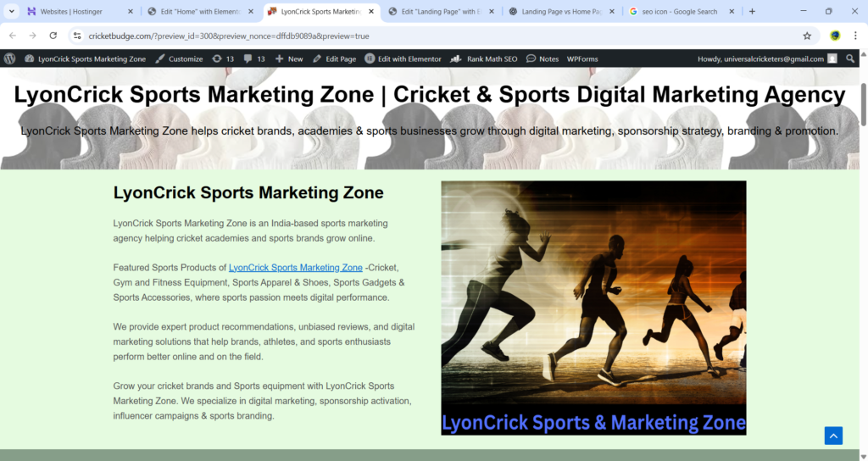Close the Landing Page vs Home Page tab
868x461 pixels.
click(x=612, y=11)
